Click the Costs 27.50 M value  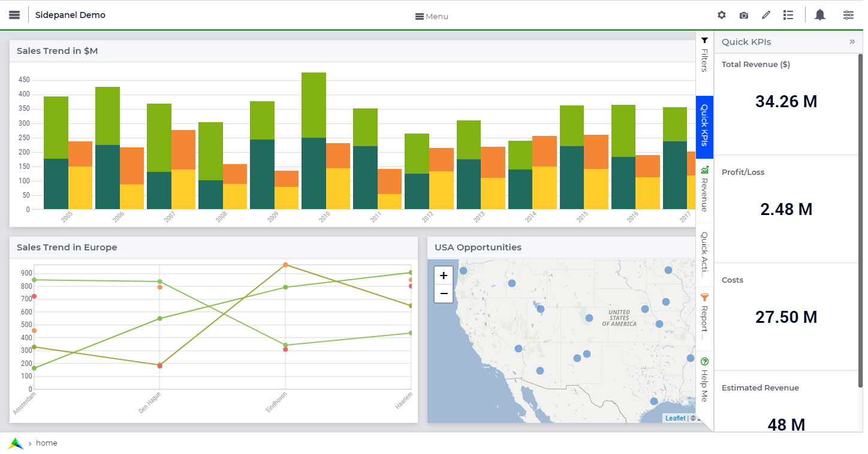tap(786, 317)
